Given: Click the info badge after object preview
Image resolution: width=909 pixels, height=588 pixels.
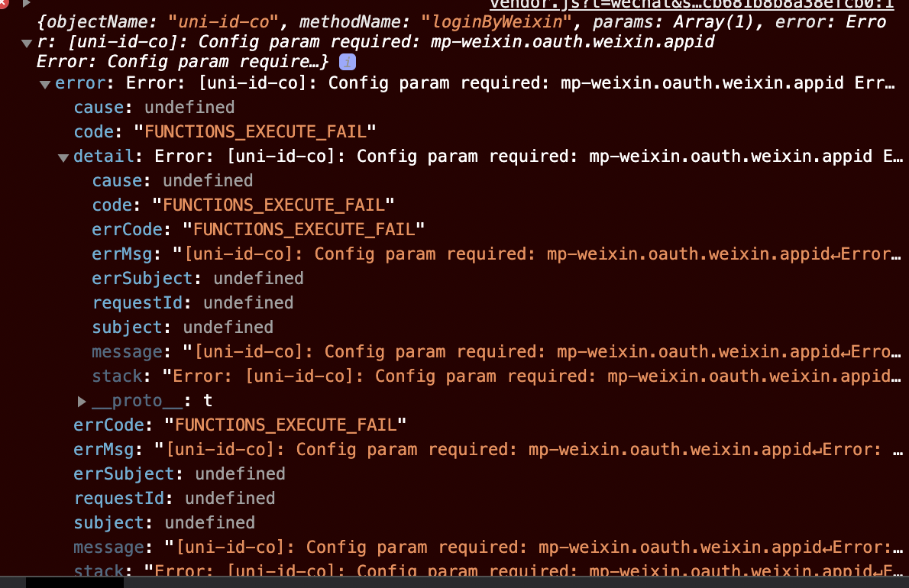Looking at the screenshot, I should (x=347, y=62).
